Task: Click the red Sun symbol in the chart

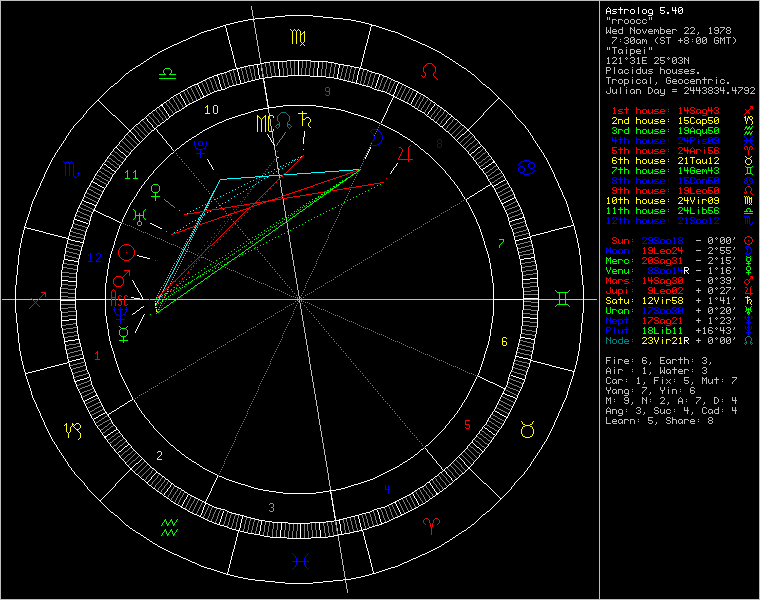Action: 127,253
